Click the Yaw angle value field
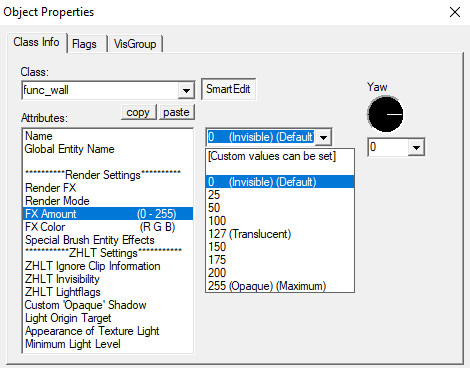The image size is (470, 368). coord(388,147)
